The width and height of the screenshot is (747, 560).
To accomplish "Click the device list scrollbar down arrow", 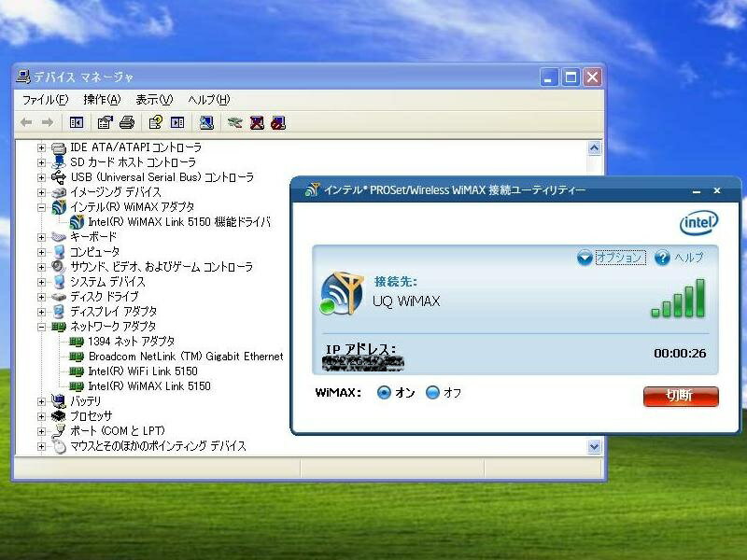I will pos(595,447).
